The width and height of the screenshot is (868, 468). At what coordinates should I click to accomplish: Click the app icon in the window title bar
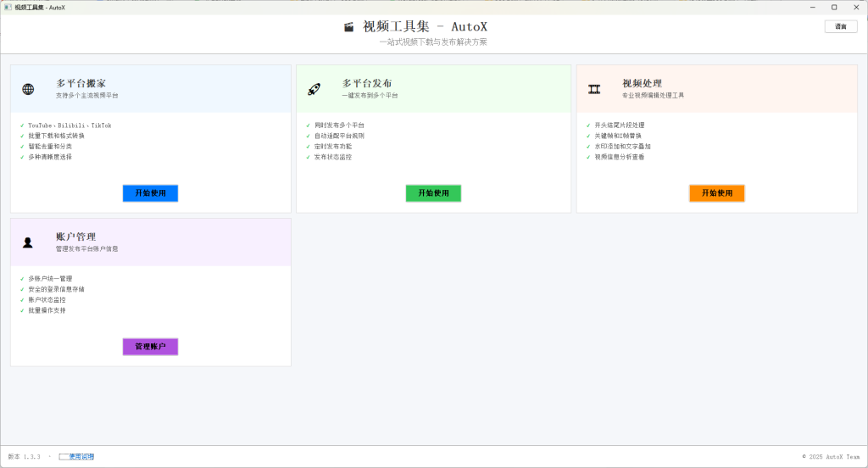[8, 7]
